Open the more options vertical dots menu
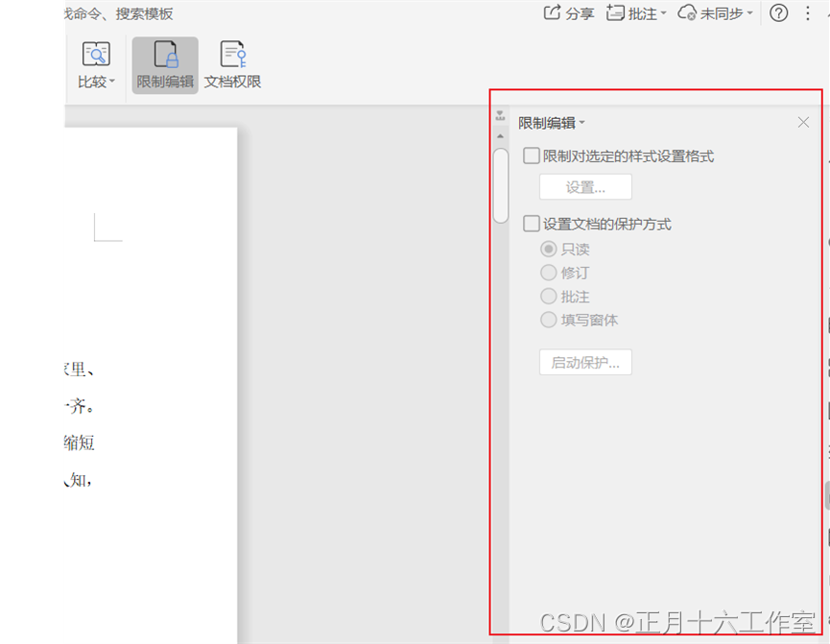830x644 pixels. tap(807, 13)
